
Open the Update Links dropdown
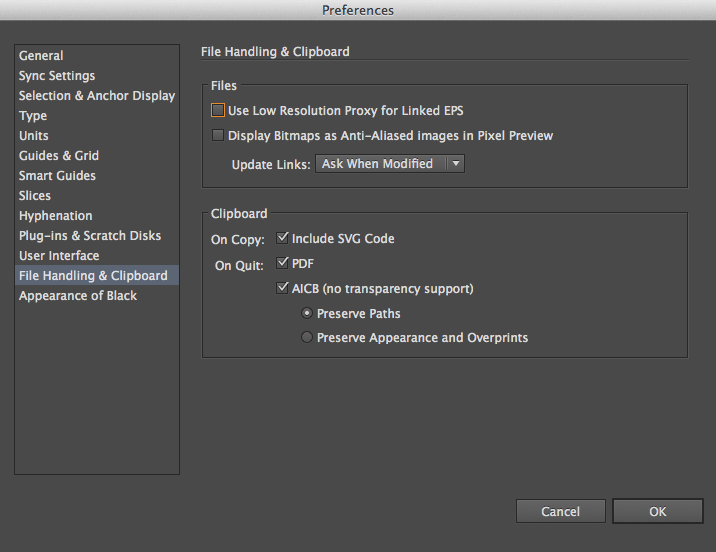[x=389, y=164]
